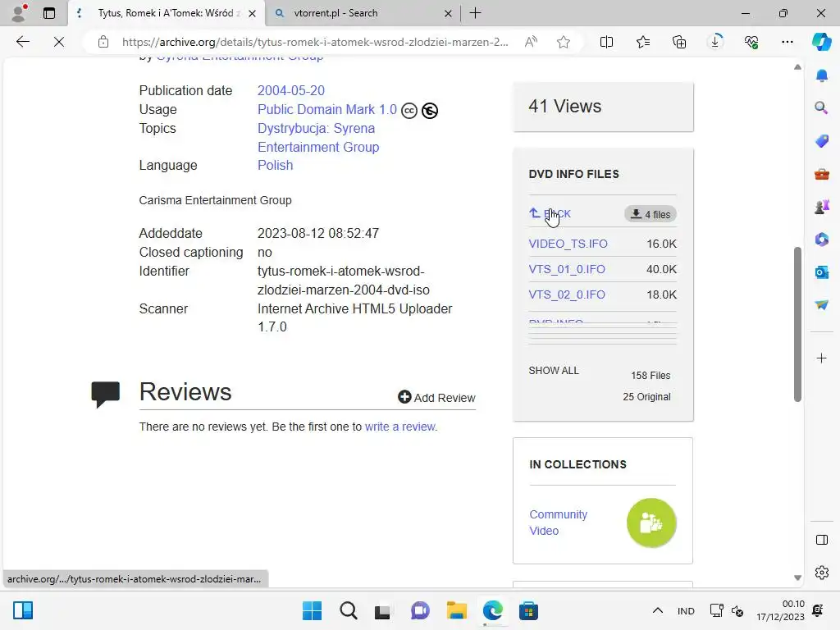
Task: Open the sidebar Drop paper plane
Action: tap(822, 305)
